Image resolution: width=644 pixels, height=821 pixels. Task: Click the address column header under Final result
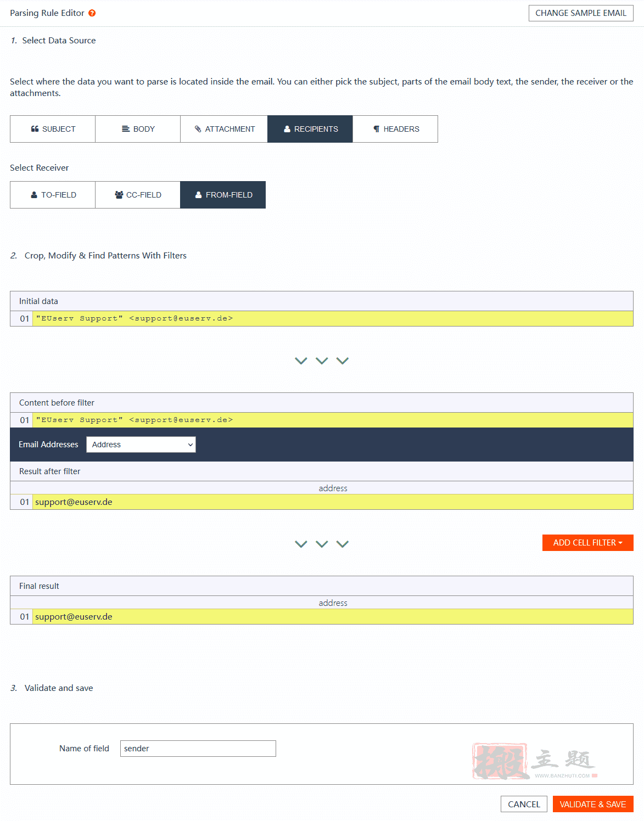coord(333,603)
